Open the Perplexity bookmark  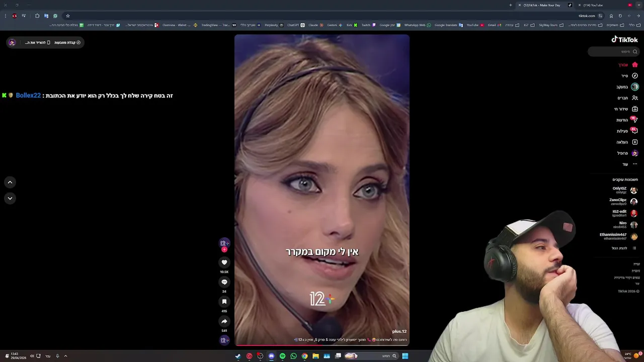[x=274, y=25]
